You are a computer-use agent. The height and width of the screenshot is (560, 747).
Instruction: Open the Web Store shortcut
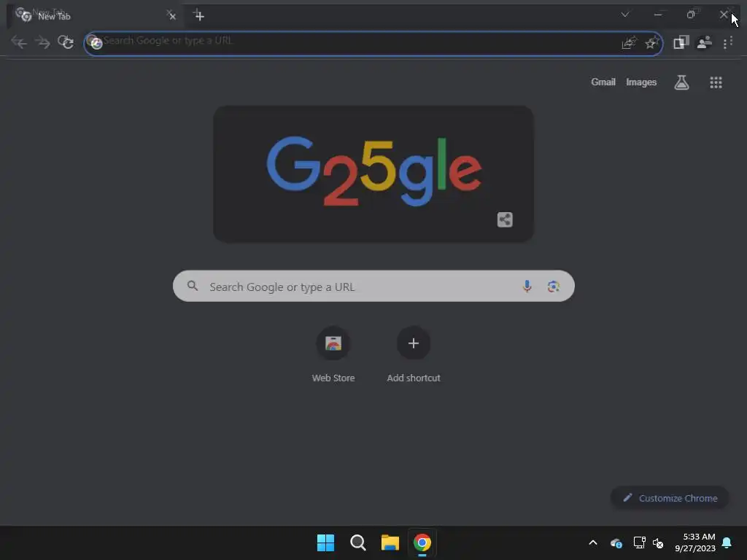(333, 355)
